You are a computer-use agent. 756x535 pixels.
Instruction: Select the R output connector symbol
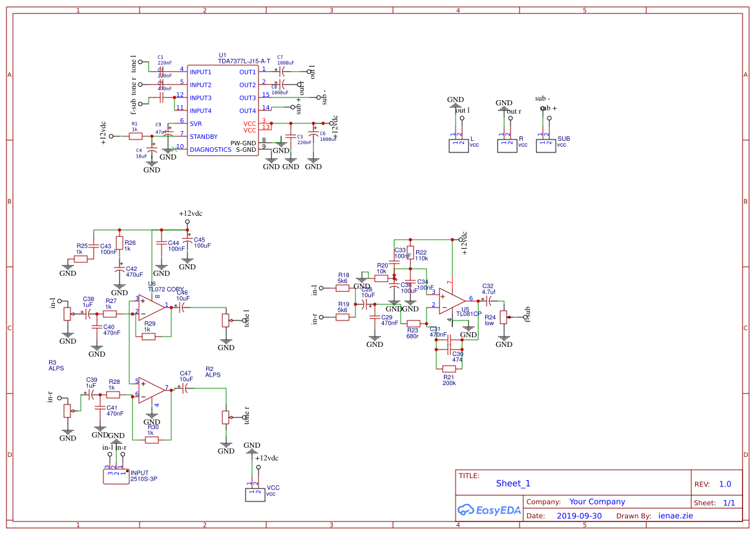point(507,145)
